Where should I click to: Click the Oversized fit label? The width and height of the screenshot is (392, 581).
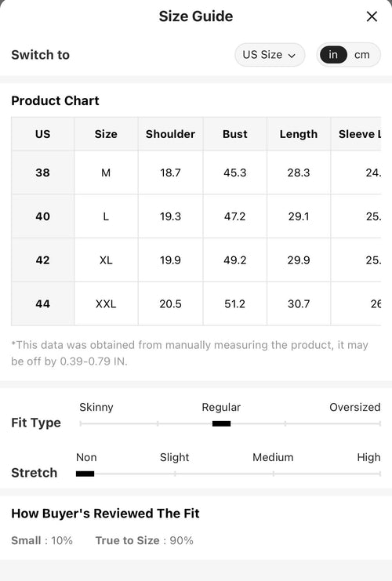[x=355, y=407]
